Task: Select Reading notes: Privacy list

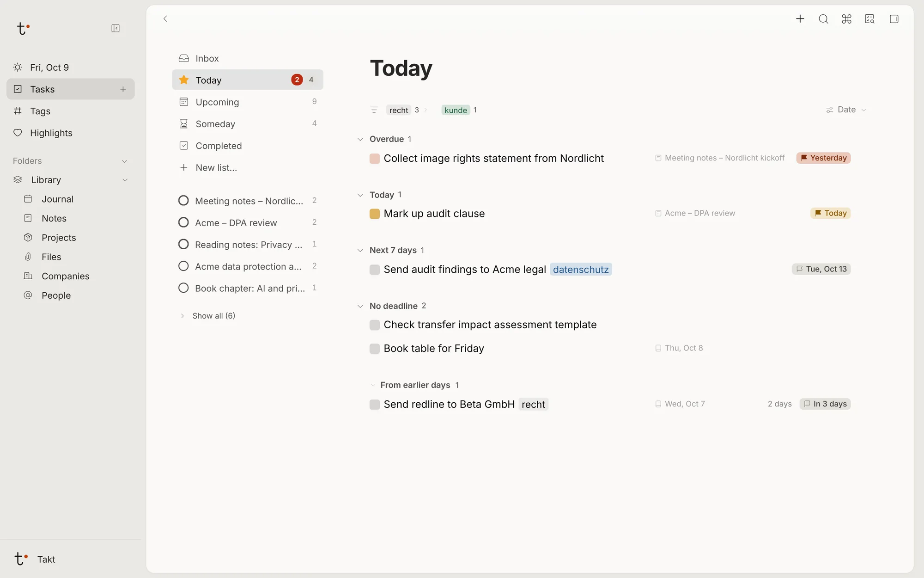Action: point(248,245)
